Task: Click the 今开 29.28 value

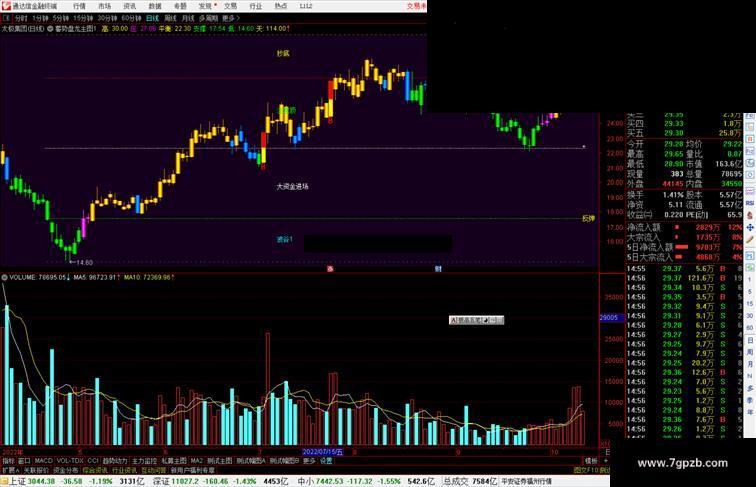Action: [674, 144]
